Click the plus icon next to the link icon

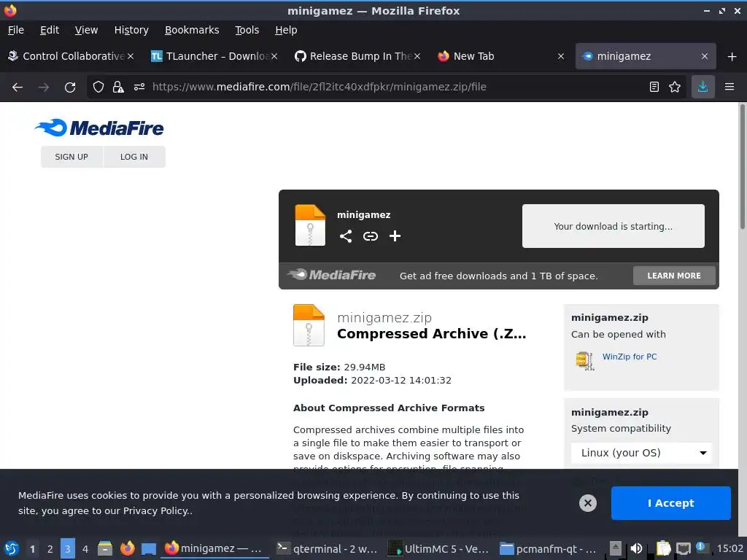[395, 236]
